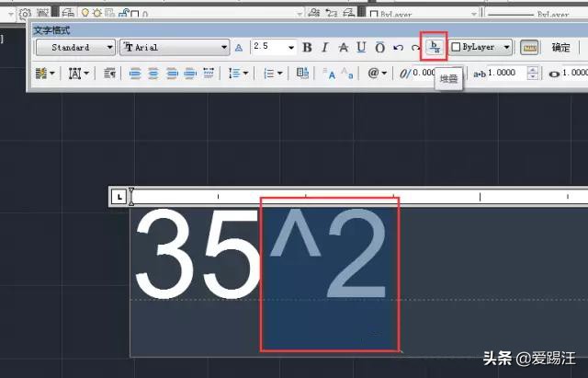Click the L tab-stop selector on ruler
This screenshot has height=378, width=588.
pos(119,196)
